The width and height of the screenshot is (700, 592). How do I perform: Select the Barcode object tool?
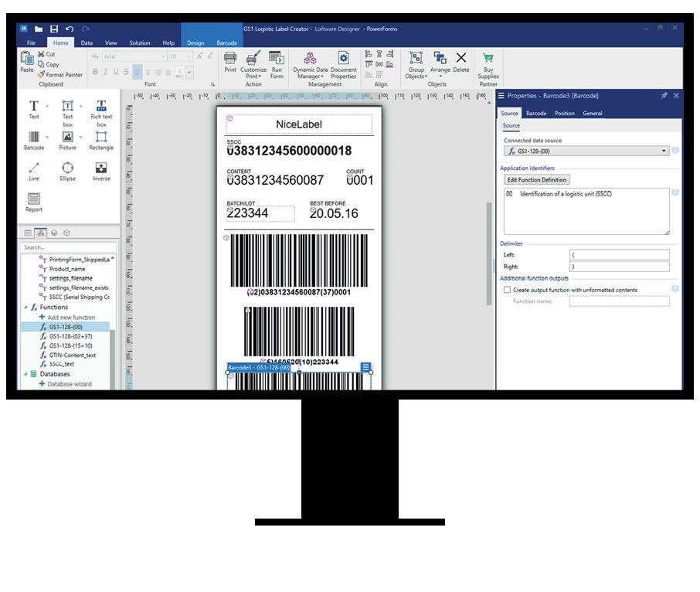(x=34, y=141)
